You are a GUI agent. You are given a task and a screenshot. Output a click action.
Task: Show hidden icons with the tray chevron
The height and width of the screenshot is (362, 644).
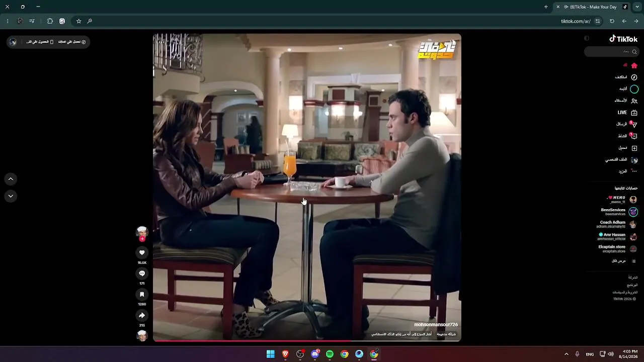tap(566, 354)
